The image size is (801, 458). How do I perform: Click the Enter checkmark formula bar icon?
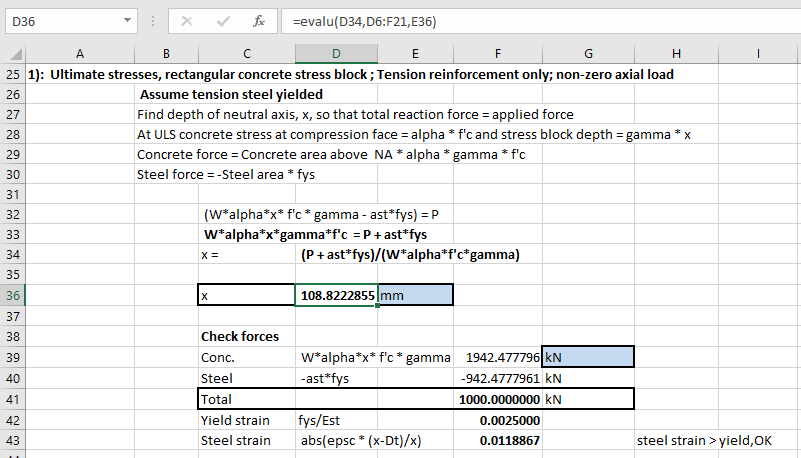tap(222, 20)
